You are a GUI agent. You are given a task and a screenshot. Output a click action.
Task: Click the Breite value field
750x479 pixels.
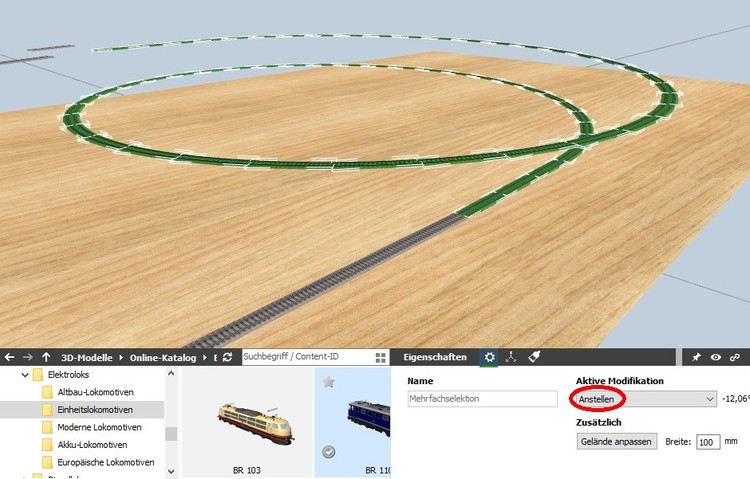tap(708, 442)
